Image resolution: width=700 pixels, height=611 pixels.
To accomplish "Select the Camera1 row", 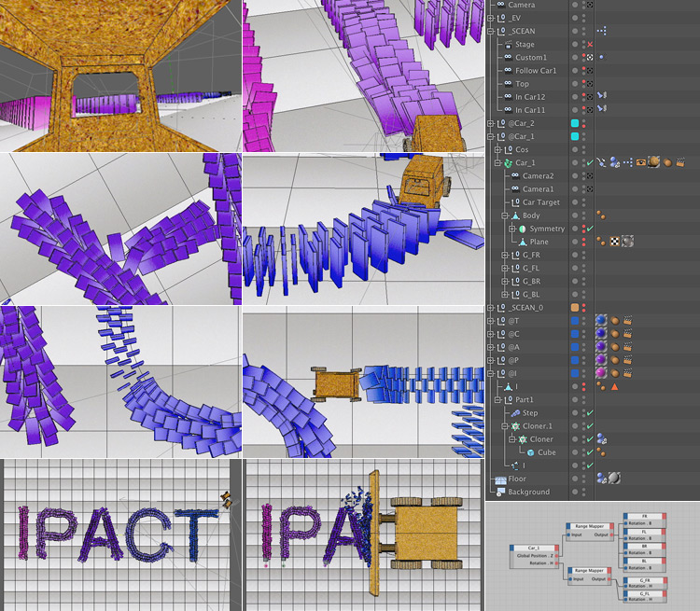I will pos(538,189).
